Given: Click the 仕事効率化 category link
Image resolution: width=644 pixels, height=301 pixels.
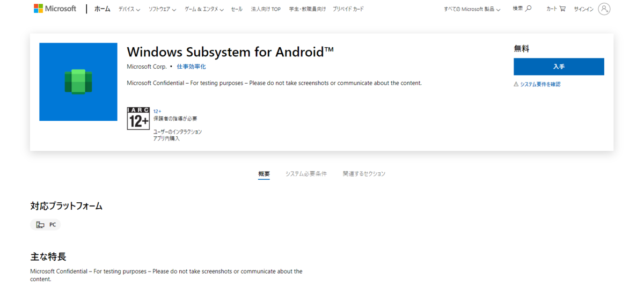Looking at the screenshot, I should click(x=192, y=67).
